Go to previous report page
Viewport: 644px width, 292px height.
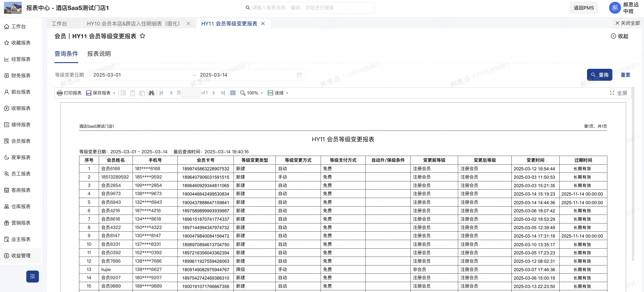coord(171,93)
